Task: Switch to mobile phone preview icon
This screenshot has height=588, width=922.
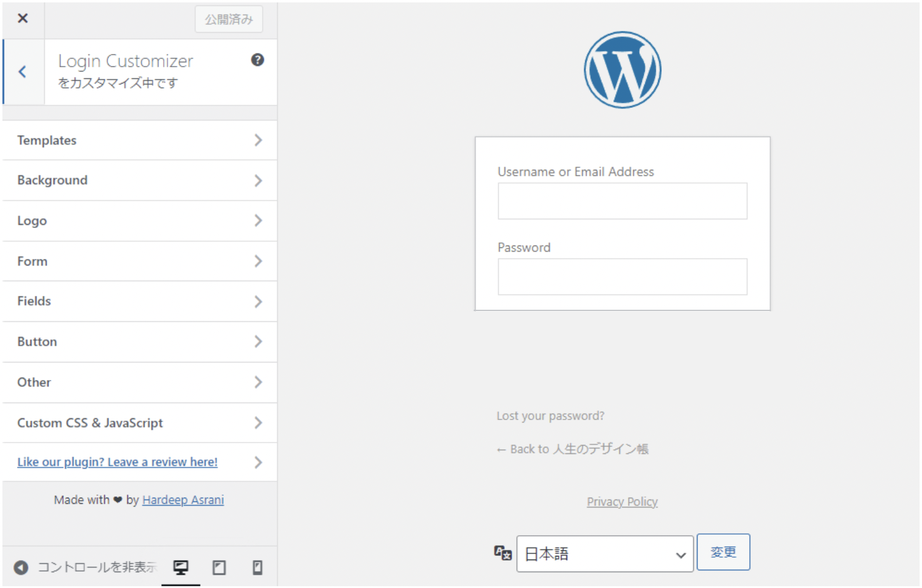Action: (x=257, y=567)
